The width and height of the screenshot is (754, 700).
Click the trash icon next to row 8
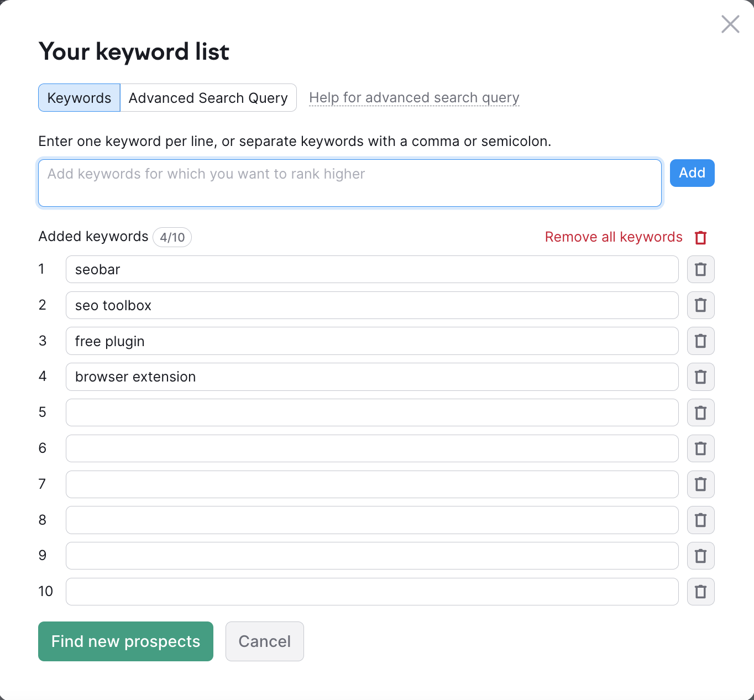pyautogui.click(x=700, y=520)
